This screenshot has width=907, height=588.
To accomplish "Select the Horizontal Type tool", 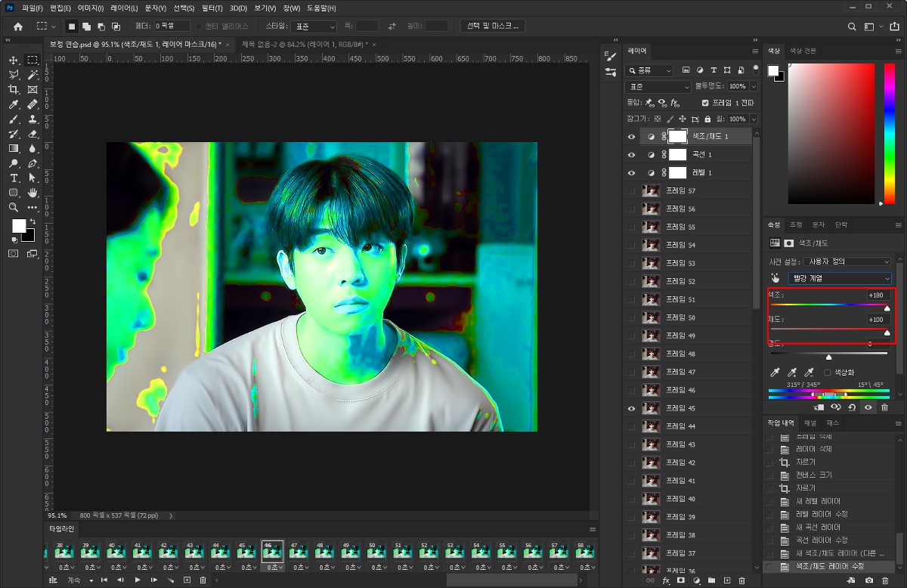I will point(14,178).
